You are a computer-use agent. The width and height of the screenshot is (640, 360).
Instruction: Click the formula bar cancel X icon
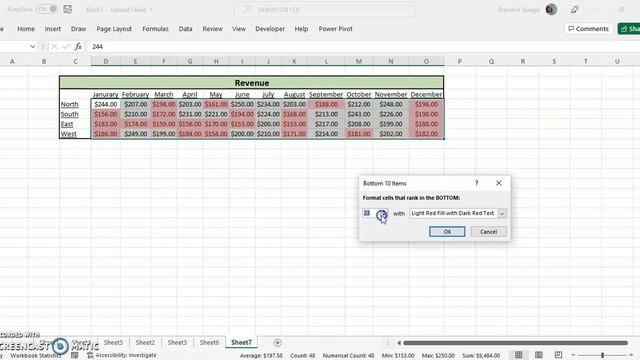[x=54, y=47]
